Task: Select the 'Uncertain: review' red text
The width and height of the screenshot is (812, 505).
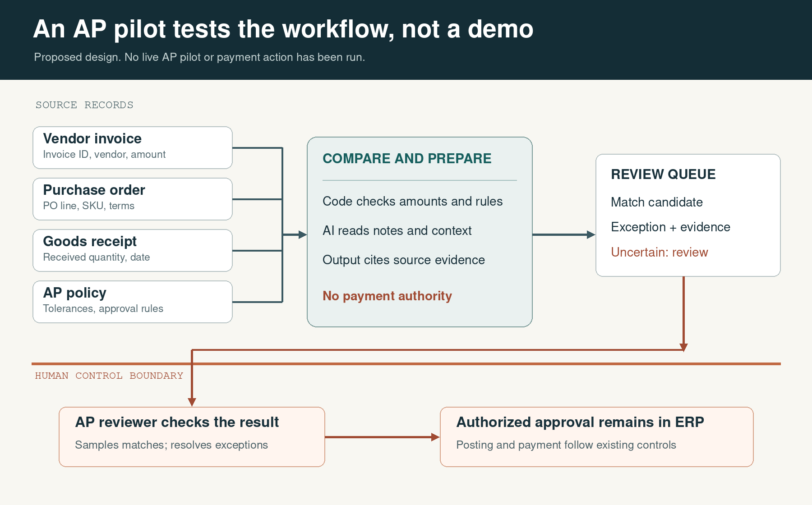Action: (x=660, y=252)
